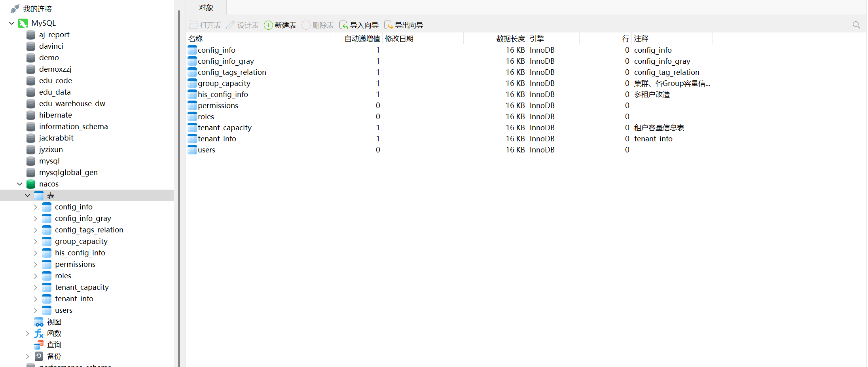This screenshot has width=868, height=367.
Task: Collapse the nacos database node
Action: click(19, 184)
